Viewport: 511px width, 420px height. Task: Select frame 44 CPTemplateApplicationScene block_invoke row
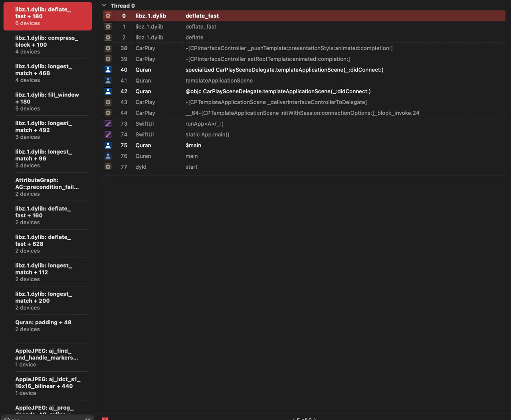[302, 113]
